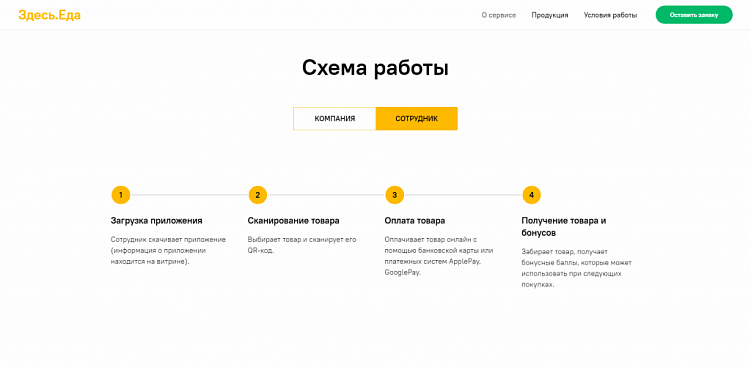
Task: Click the Загрузка приложения heading
Action: point(157,221)
